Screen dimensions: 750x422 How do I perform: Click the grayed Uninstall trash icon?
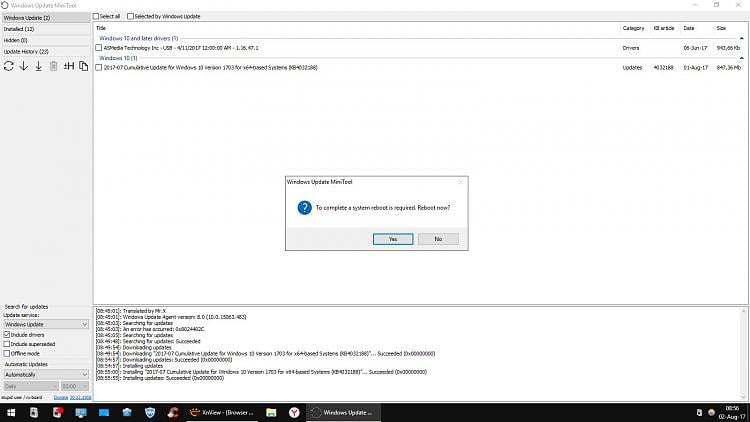[x=54, y=66]
